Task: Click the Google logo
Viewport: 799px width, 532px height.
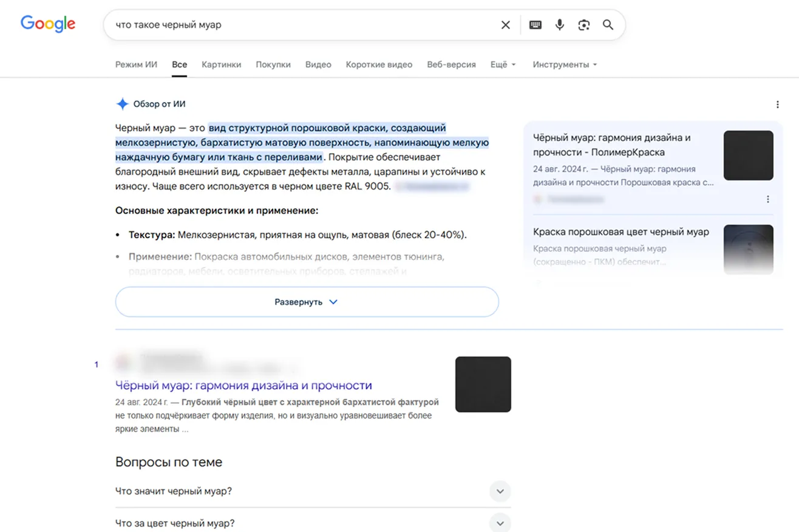Action: point(48,24)
